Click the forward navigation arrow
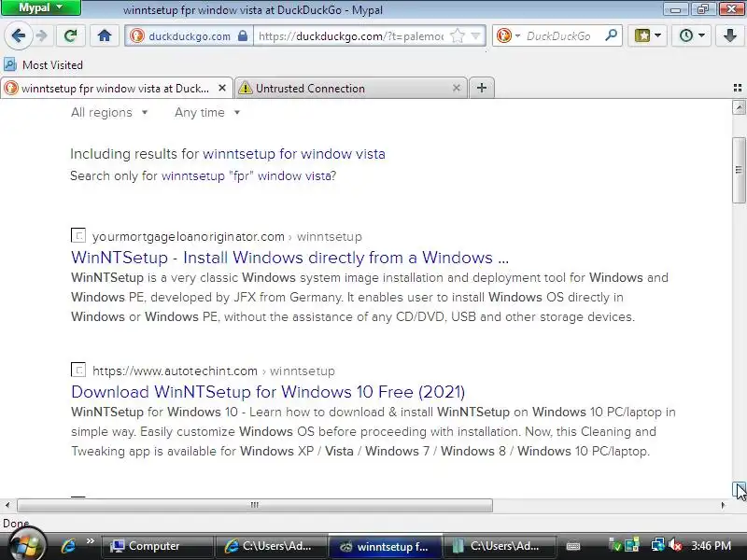 (x=42, y=35)
